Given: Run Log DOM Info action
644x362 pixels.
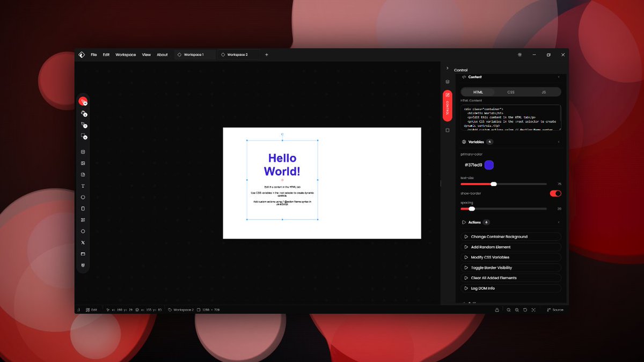Looking at the screenshot, I should [510, 289].
